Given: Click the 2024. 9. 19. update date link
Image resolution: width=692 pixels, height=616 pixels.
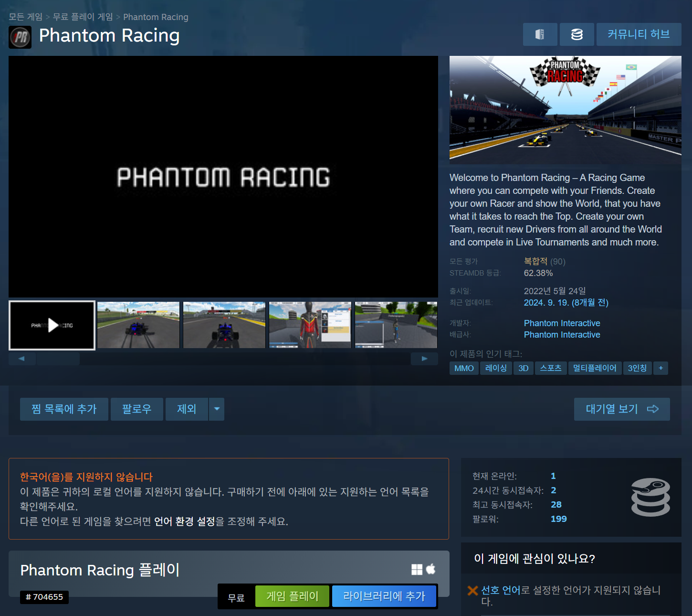Looking at the screenshot, I should click(566, 303).
